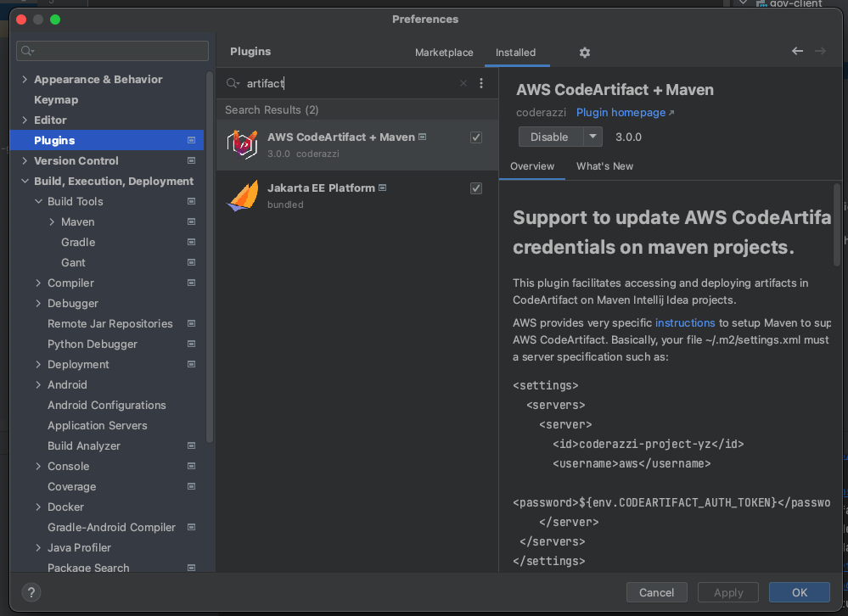Image resolution: width=848 pixels, height=616 pixels.
Task: Open the Overview tab
Action: [532, 166]
